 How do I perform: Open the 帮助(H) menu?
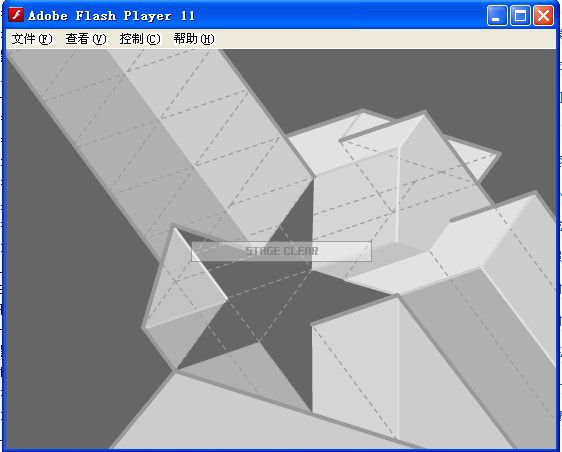coord(194,39)
